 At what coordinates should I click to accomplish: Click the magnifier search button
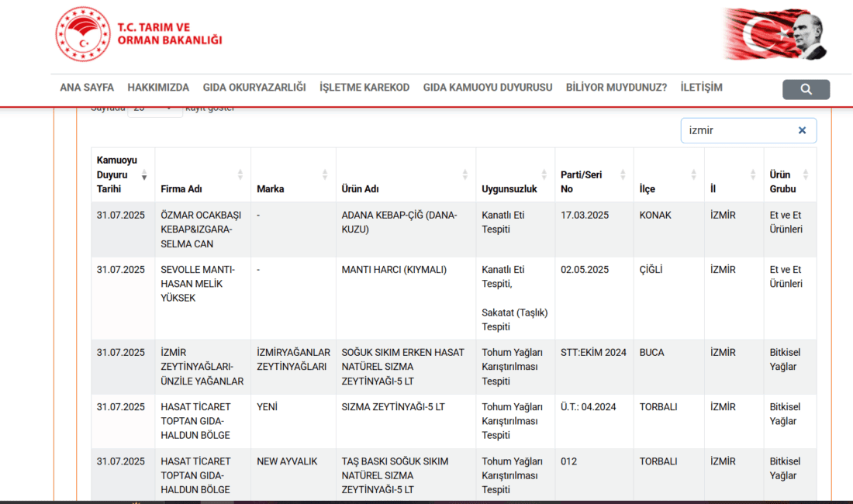tap(806, 89)
